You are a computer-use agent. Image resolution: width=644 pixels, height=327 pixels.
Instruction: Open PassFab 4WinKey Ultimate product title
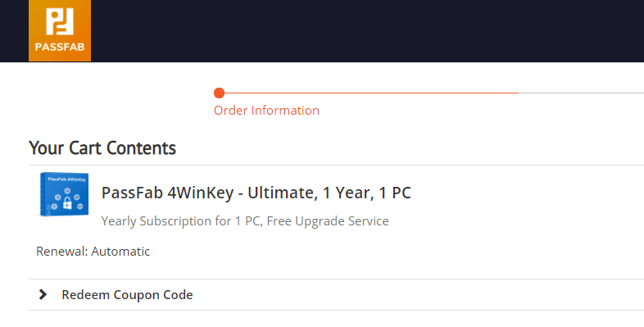click(x=256, y=193)
